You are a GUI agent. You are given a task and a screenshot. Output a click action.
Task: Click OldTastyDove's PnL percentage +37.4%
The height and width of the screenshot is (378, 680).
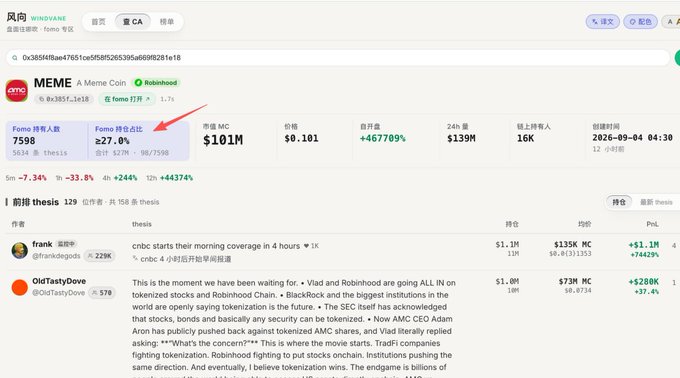click(647, 292)
